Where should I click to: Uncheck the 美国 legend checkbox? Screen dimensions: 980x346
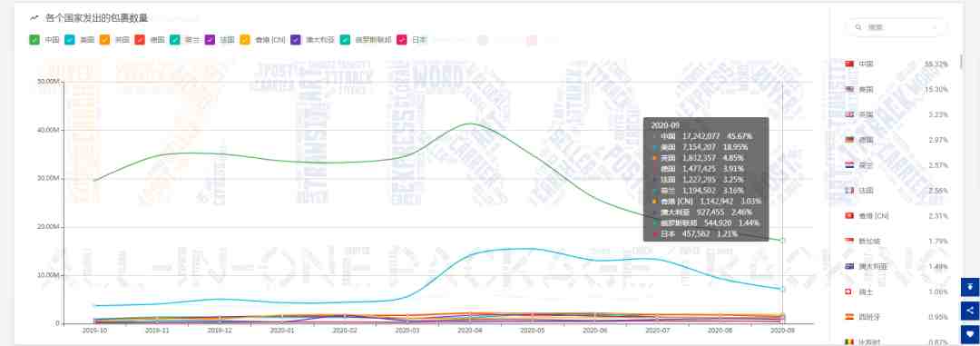pos(70,39)
